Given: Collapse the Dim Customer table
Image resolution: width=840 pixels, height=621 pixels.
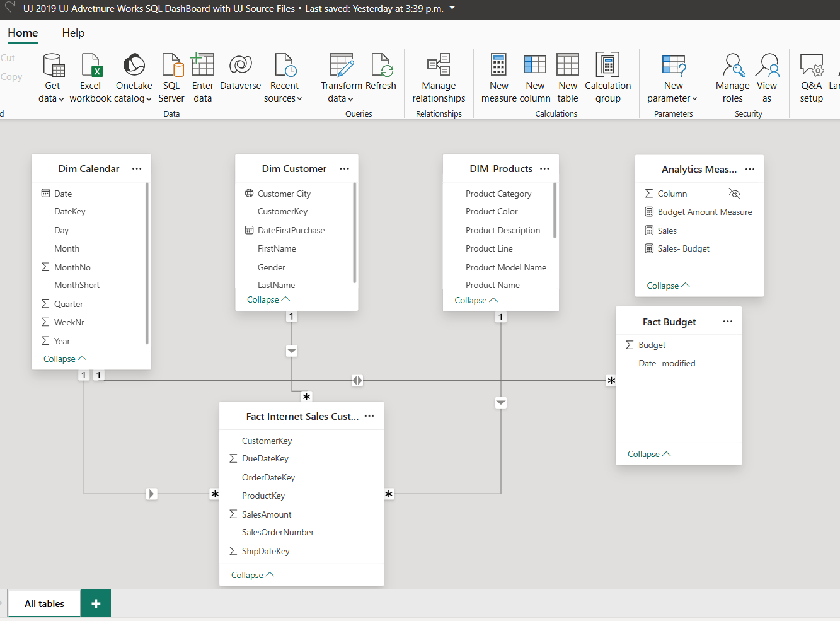Looking at the screenshot, I should click(x=268, y=299).
